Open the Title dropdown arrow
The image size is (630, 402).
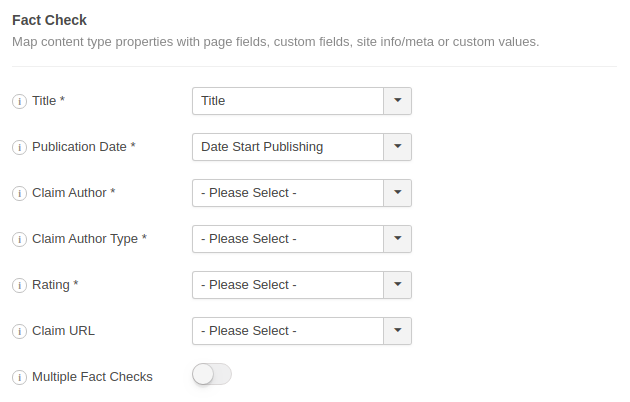397,101
